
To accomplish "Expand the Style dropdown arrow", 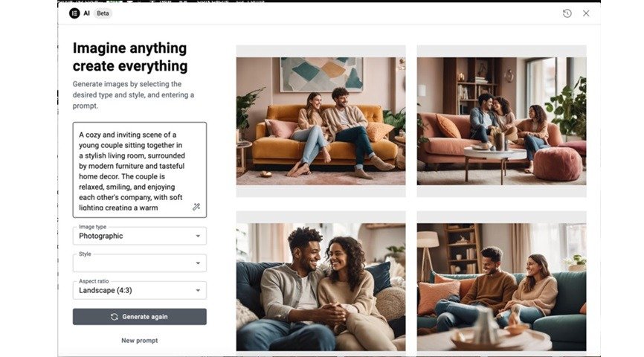I will (x=198, y=263).
